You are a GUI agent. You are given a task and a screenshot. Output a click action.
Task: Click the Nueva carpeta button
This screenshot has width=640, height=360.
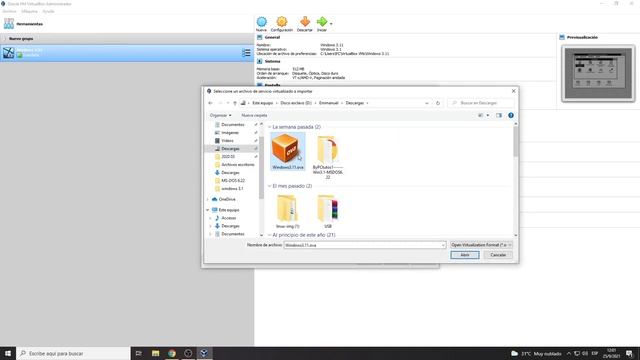[254, 116]
